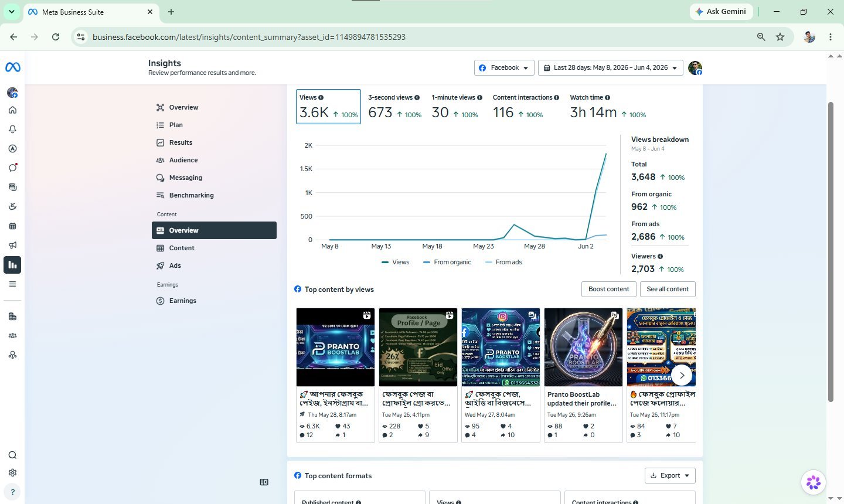Open the Last 28 days date range dropdown
The image size is (844, 504).
[611, 68]
